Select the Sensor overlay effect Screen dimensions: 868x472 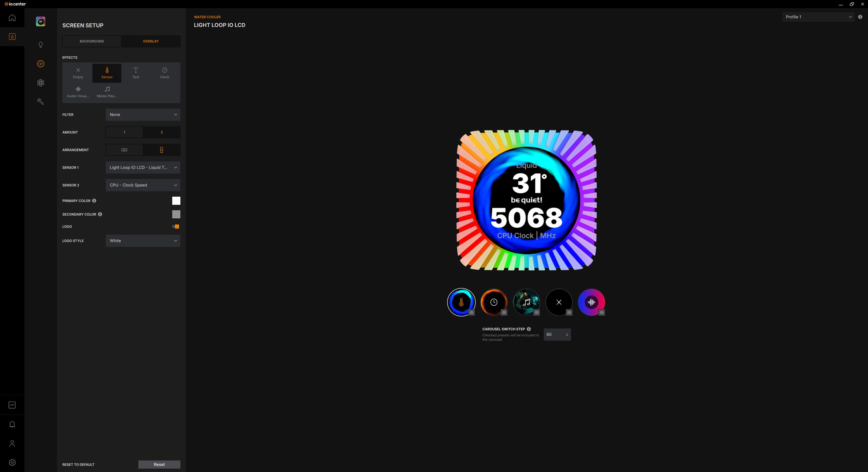[x=107, y=73]
